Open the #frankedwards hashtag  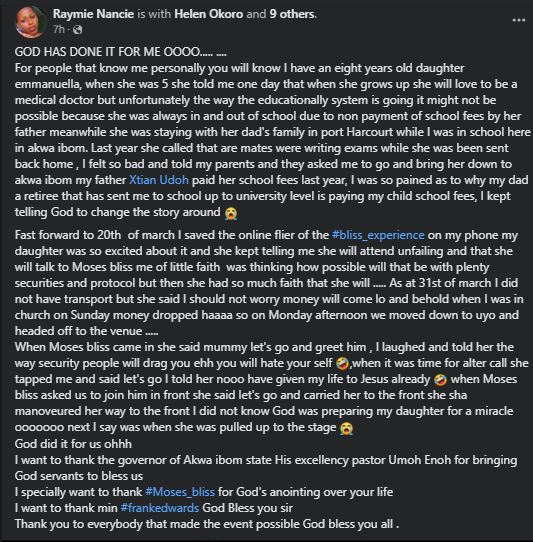pyautogui.click(x=160, y=508)
